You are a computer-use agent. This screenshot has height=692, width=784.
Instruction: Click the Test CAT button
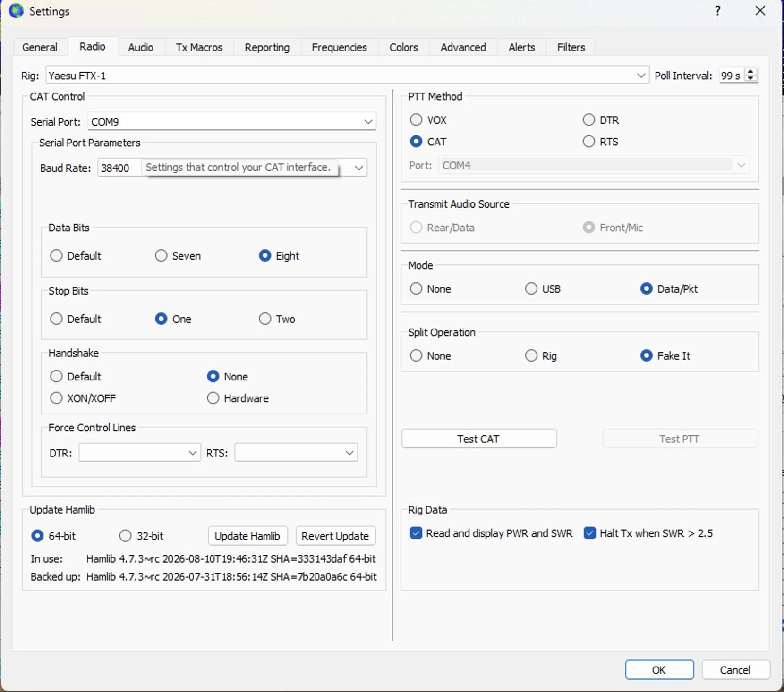click(479, 439)
